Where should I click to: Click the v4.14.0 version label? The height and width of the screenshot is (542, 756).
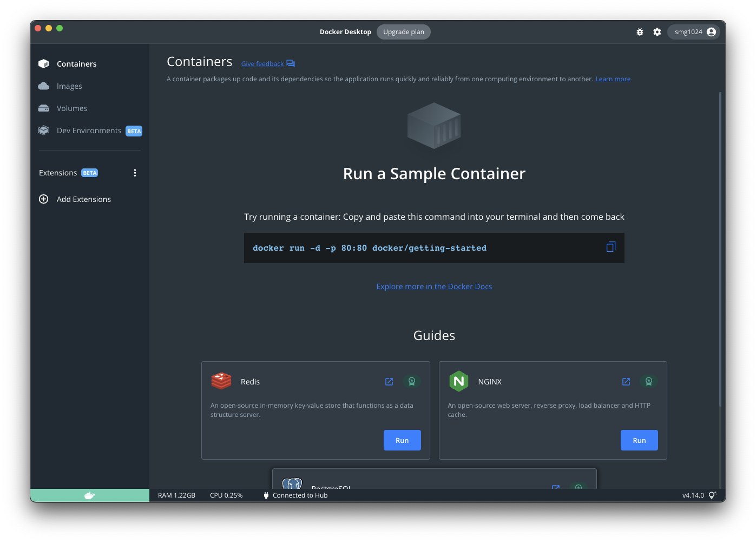[x=693, y=495]
